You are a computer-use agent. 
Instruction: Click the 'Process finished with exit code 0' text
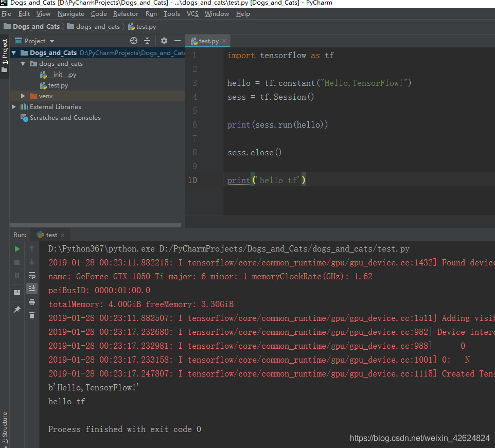pyautogui.click(x=125, y=429)
